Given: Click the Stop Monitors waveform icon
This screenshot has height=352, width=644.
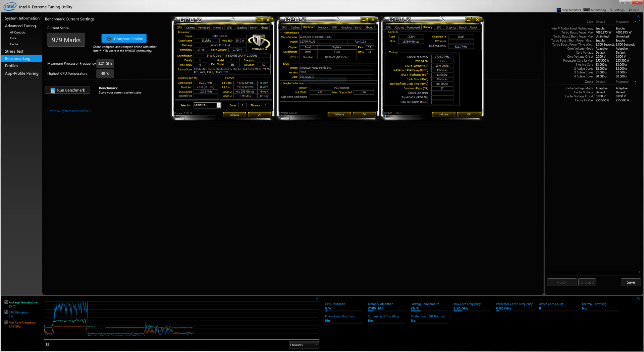Looking at the screenshot, I should [559, 10].
